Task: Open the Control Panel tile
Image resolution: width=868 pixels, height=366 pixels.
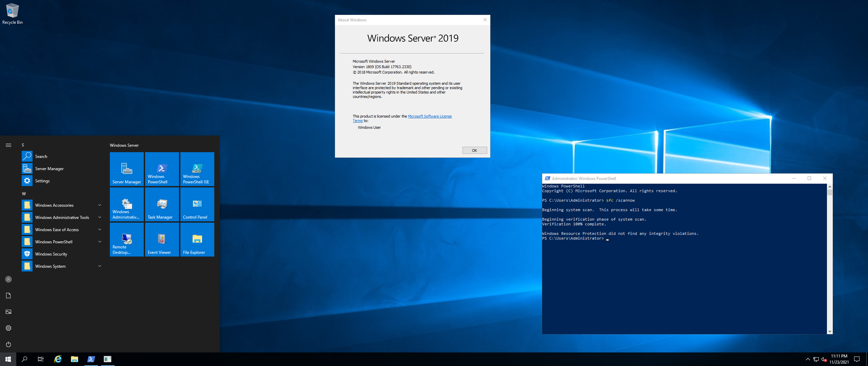Action: pyautogui.click(x=197, y=204)
